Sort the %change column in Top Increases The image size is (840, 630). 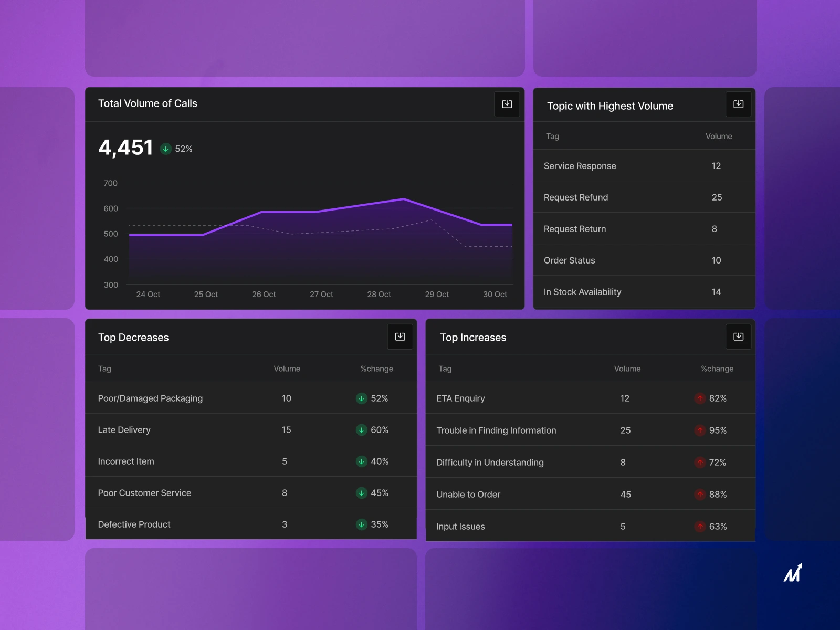point(717,369)
